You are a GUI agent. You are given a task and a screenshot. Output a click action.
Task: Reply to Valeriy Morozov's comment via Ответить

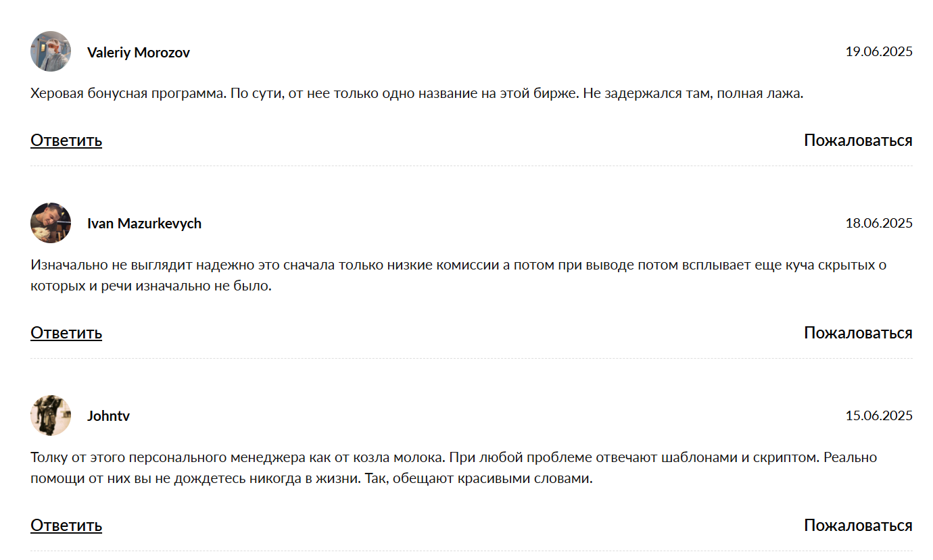coord(66,141)
